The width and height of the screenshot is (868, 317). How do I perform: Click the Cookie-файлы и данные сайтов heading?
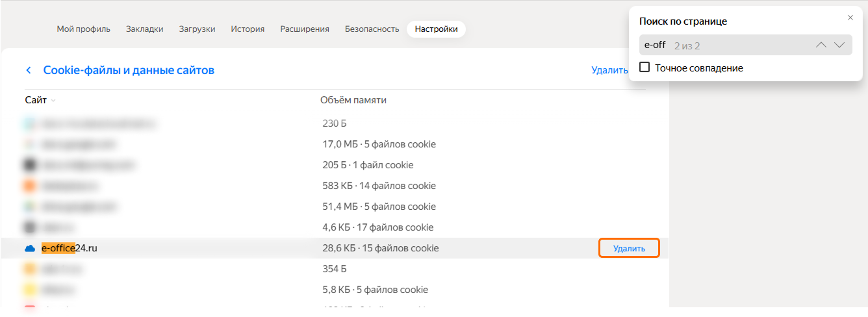129,70
